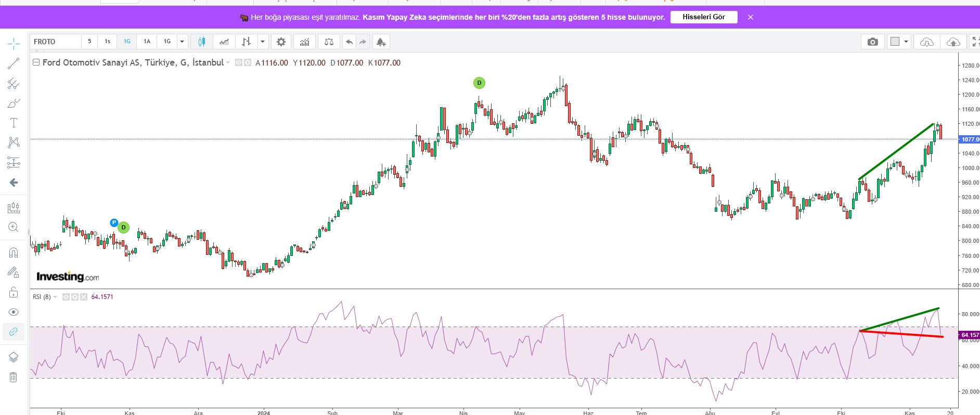Viewport: 980px width, 415px height.
Task: Open Ford Otomotiv series settings gear
Action: point(248,62)
